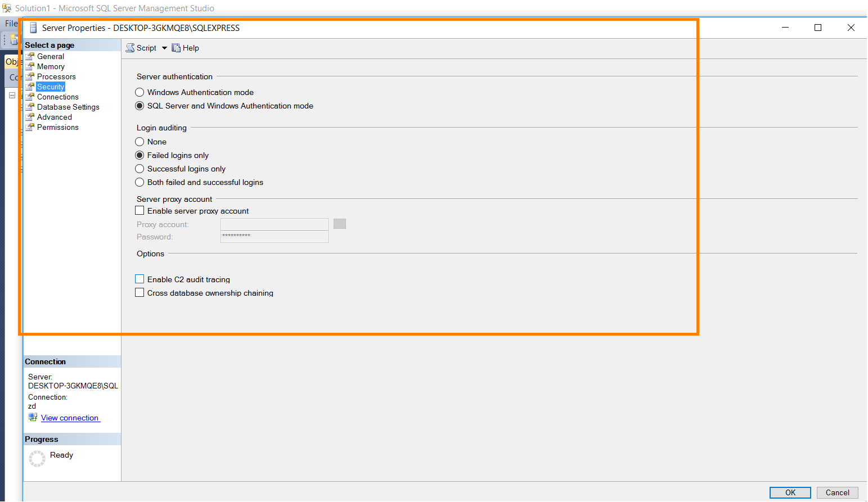This screenshot has width=868, height=502.
Task: Choose Both failed and successful logins
Action: point(140,182)
